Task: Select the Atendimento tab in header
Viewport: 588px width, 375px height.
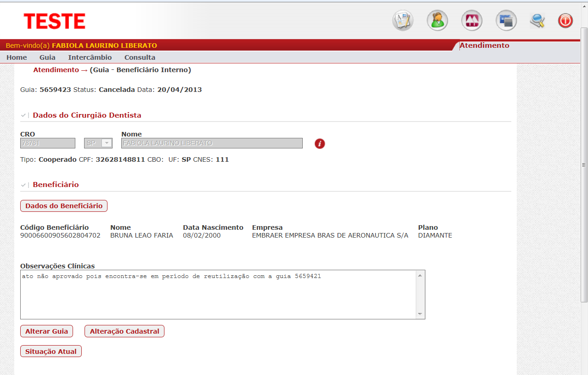Action: pyautogui.click(x=484, y=45)
